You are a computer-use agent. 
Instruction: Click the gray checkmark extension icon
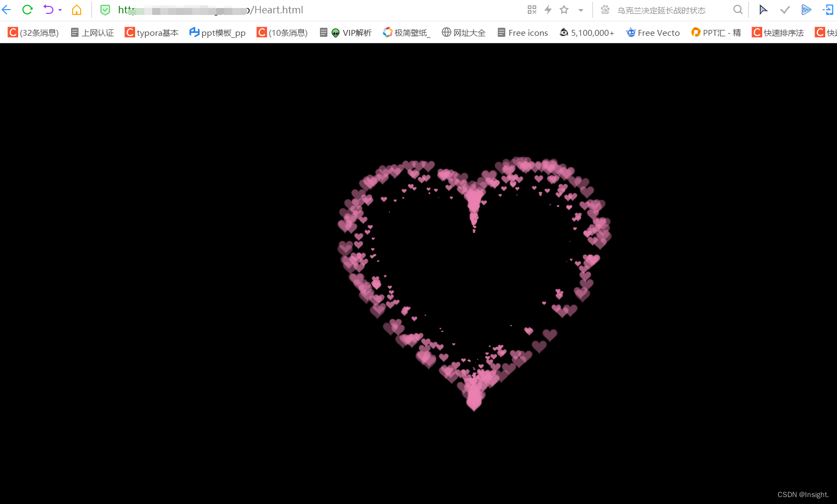(x=785, y=10)
